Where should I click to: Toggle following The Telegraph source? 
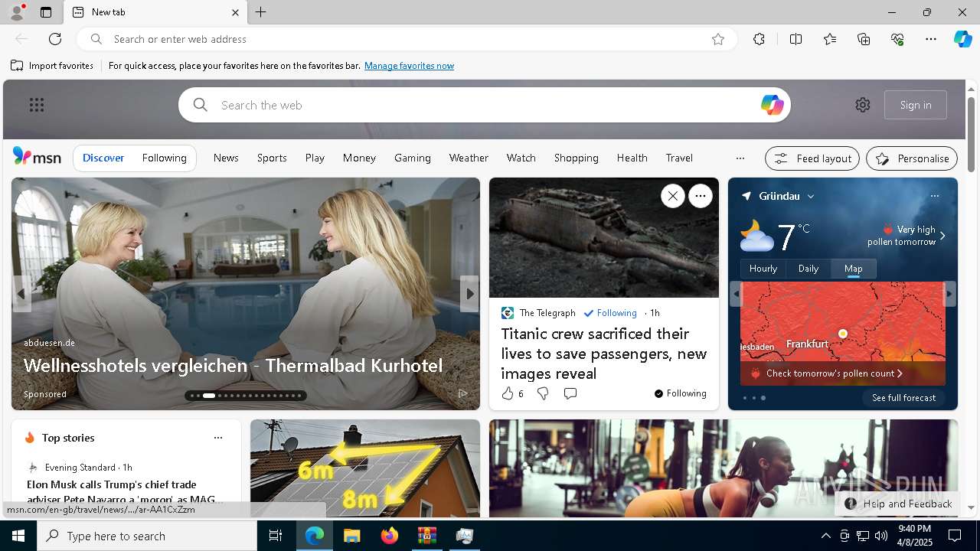point(610,313)
